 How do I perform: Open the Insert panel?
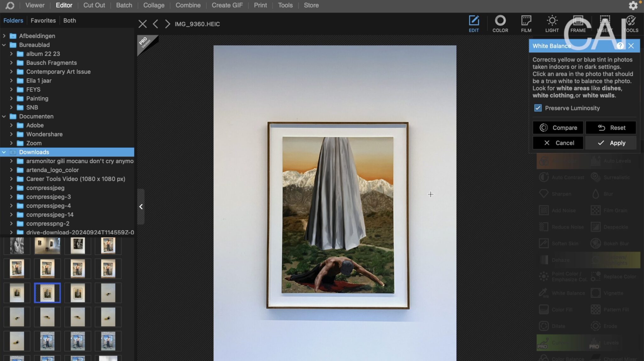click(x=605, y=24)
